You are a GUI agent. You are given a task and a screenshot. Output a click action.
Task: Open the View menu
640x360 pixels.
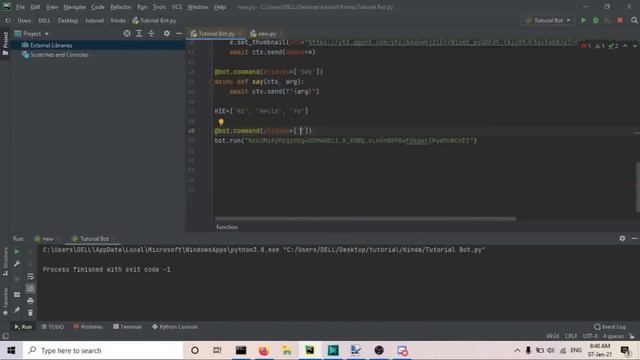(52, 7)
